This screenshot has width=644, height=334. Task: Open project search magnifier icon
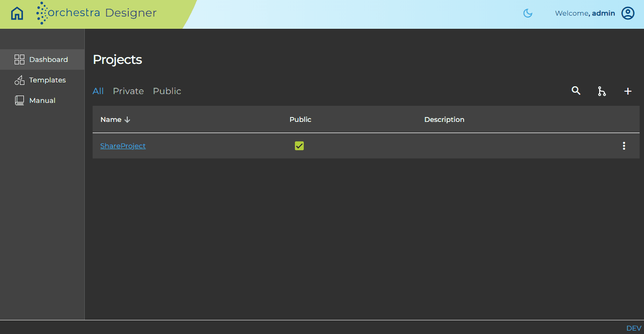tap(576, 91)
